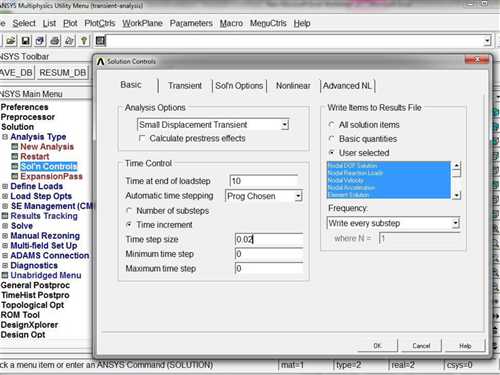
Task: Open the Select menu
Action: point(24,23)
